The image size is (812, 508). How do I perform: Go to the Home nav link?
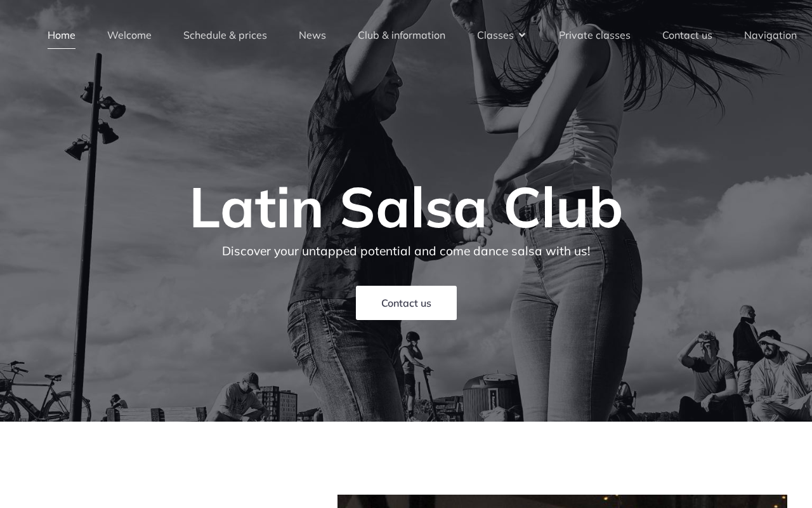point(62,35)
